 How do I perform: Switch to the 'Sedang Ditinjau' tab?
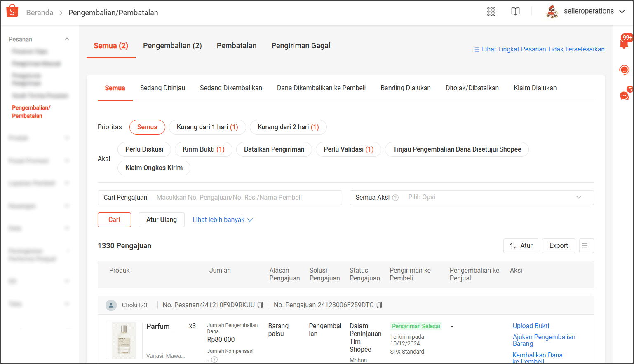pos(162,88)
